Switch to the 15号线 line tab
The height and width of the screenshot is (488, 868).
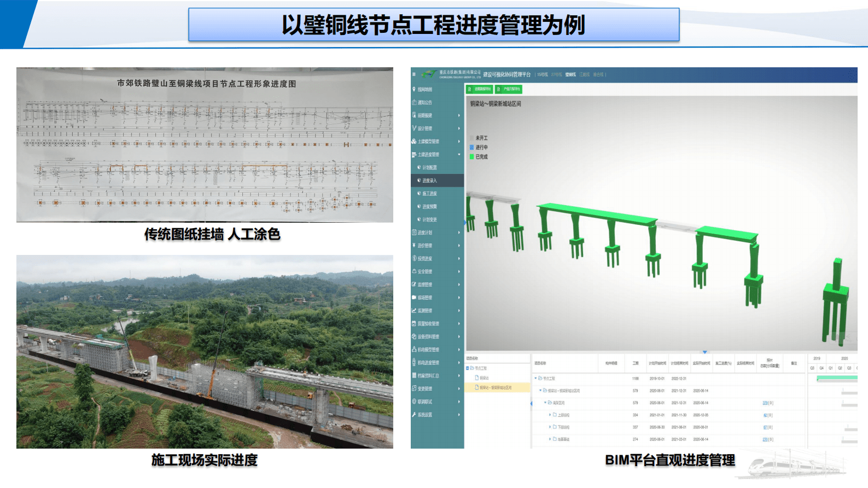[x=543, y=74]
